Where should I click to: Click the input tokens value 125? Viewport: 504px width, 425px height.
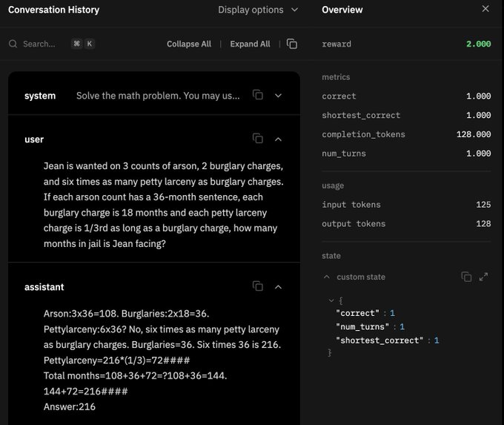tap(483, 205)
